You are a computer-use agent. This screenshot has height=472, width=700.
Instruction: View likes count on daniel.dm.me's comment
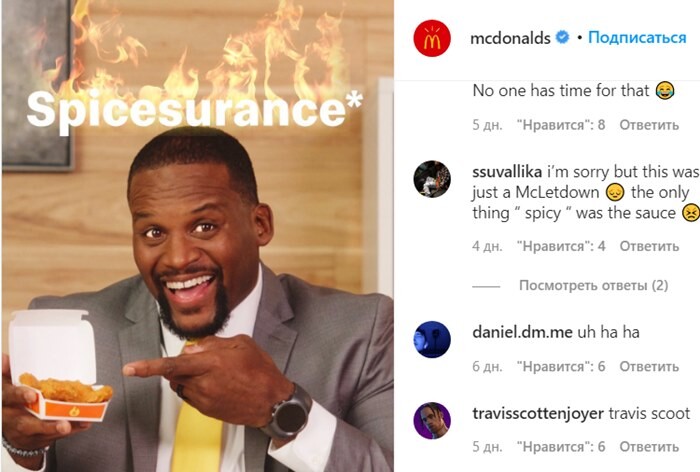(x=561, y=367)
